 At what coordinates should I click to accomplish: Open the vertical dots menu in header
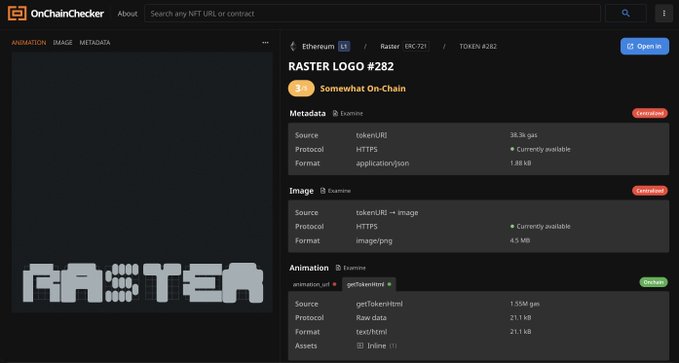[x=664, y=13]
